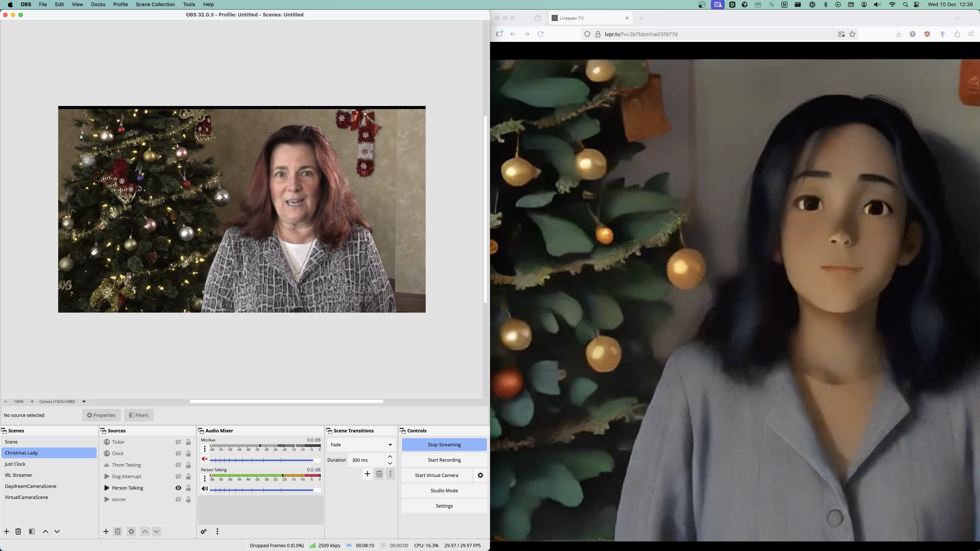Screen dimensions: 980x551
Task: Open Virtual Camera settings gear
Action: click(480, 475)
